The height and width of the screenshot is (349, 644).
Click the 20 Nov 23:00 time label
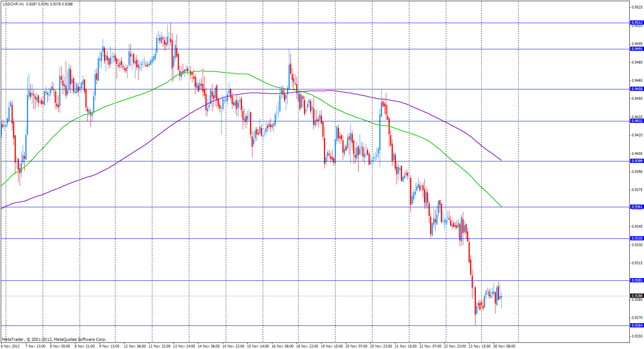[x=381, y=346]
